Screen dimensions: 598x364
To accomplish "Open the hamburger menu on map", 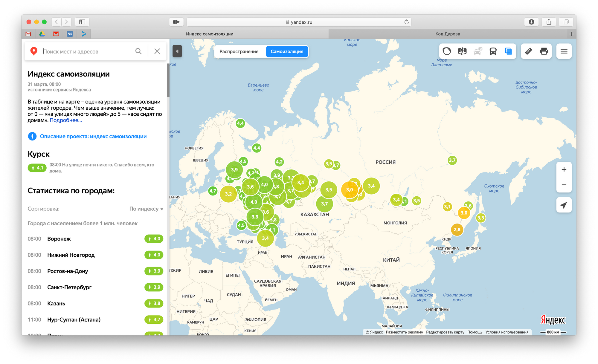I will click(x=564, y=51).
